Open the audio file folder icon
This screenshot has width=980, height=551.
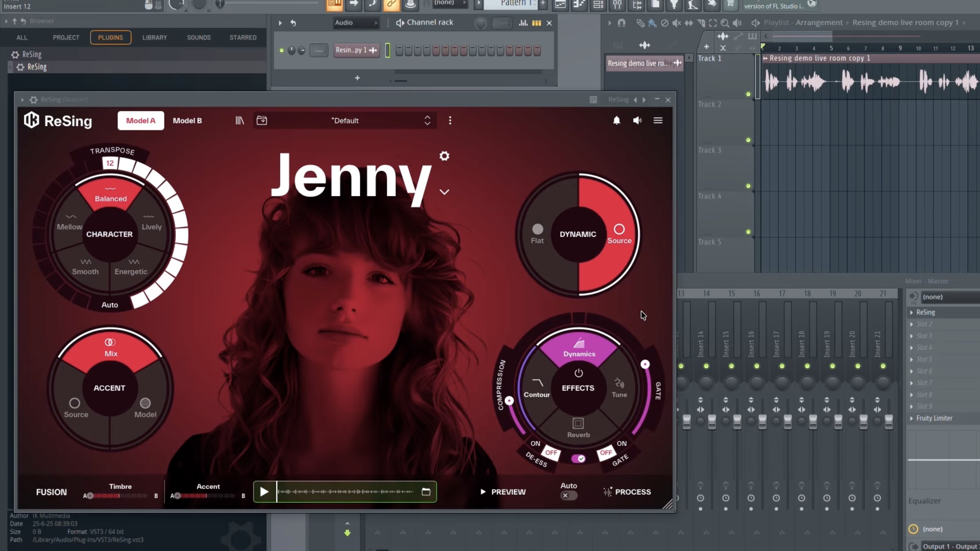[x=426, y=492]
